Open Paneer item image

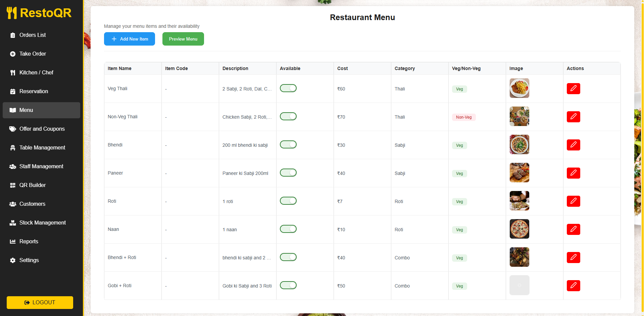(x=519, y=173)
